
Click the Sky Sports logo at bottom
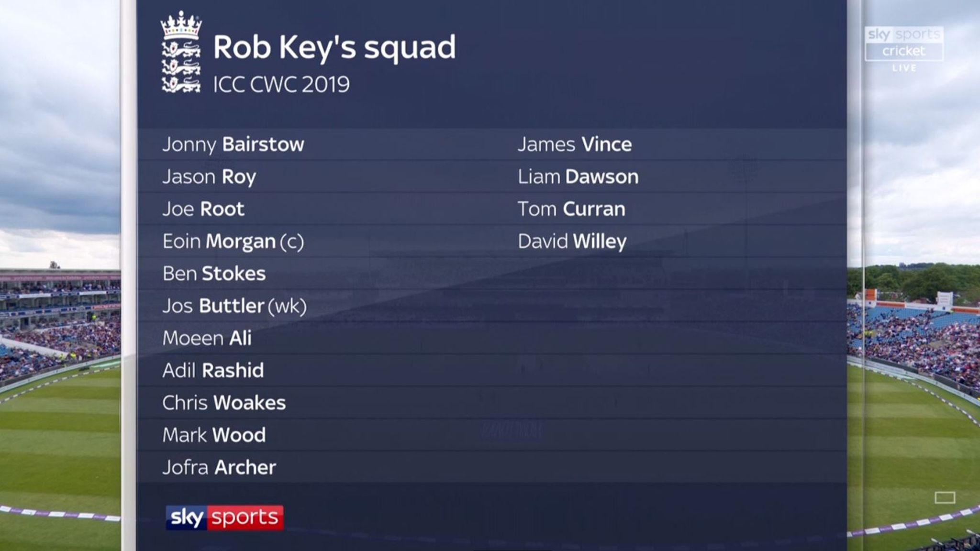tap(224, 518)
